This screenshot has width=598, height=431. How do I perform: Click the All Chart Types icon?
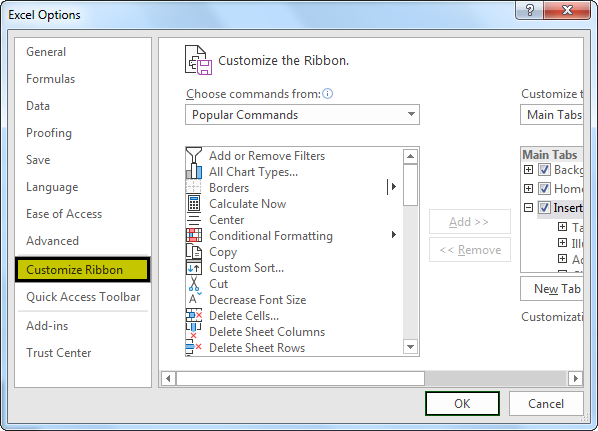[x=194, y=172]
